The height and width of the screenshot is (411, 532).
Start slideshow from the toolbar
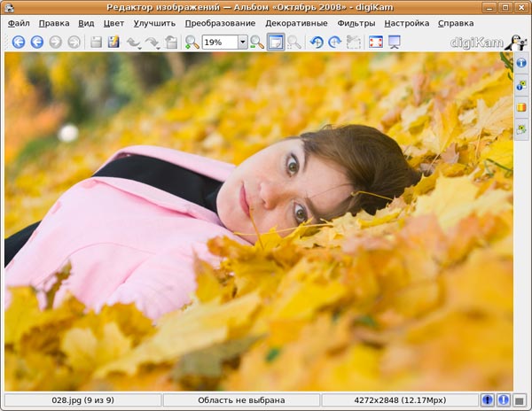395,42
